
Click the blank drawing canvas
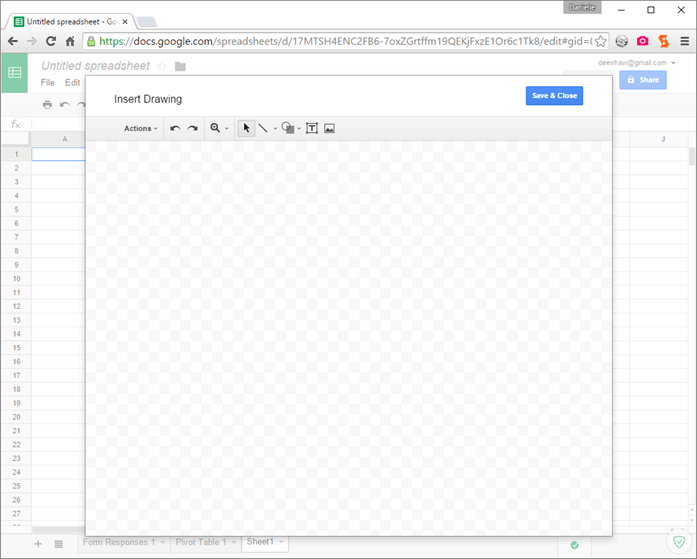[348, 330]
